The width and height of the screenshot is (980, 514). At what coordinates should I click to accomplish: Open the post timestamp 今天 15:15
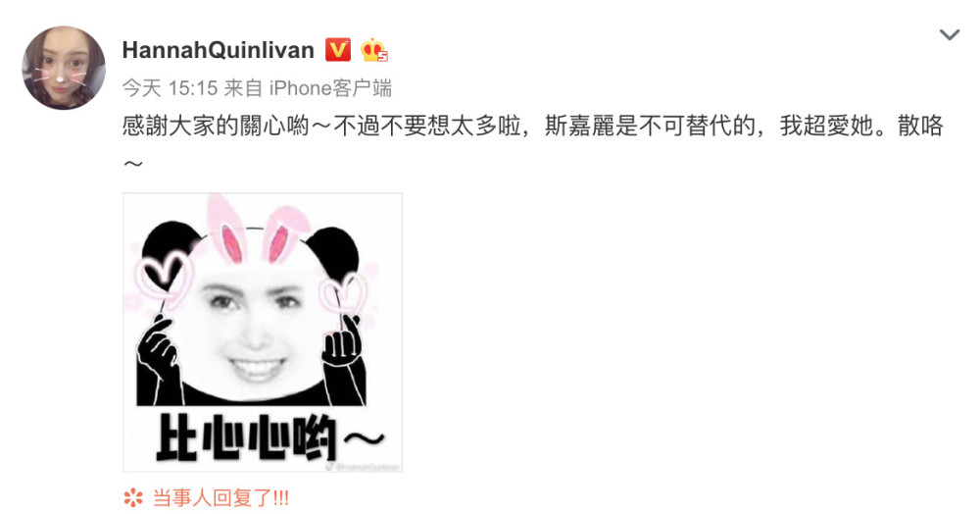pyautogui.click(x=170, y=88)
